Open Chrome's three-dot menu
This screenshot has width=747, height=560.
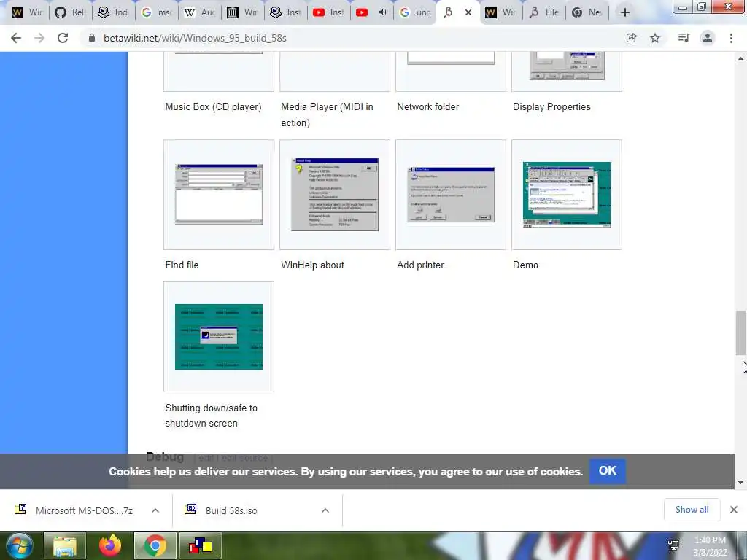click(731, 38)
